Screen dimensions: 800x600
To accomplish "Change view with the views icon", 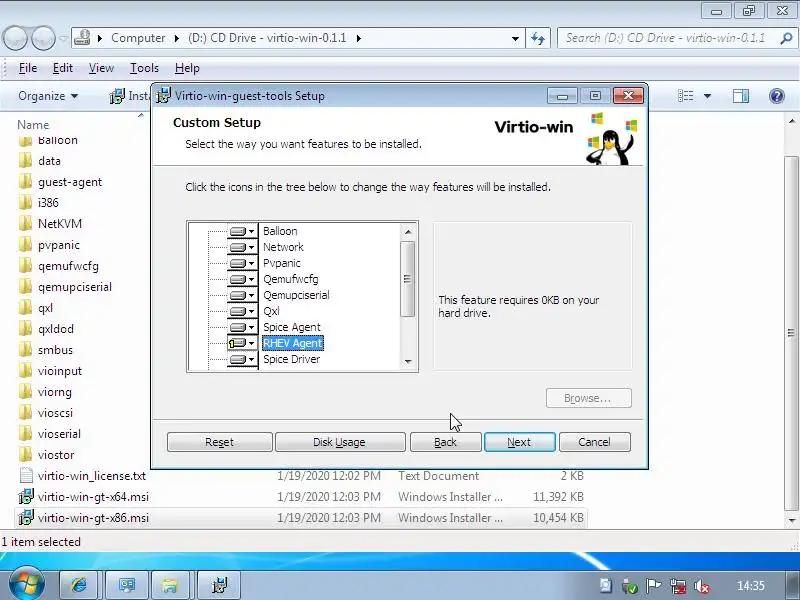I will coord(685,96).
